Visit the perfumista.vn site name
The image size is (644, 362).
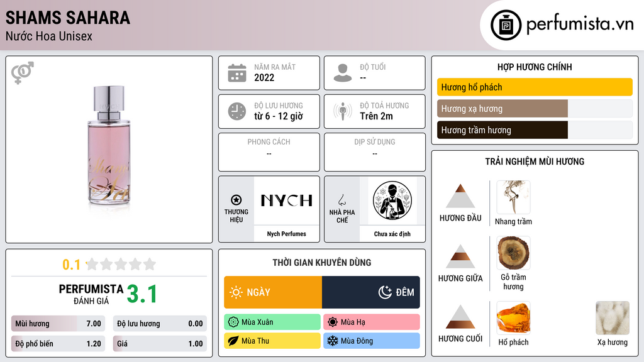point(580,25)
